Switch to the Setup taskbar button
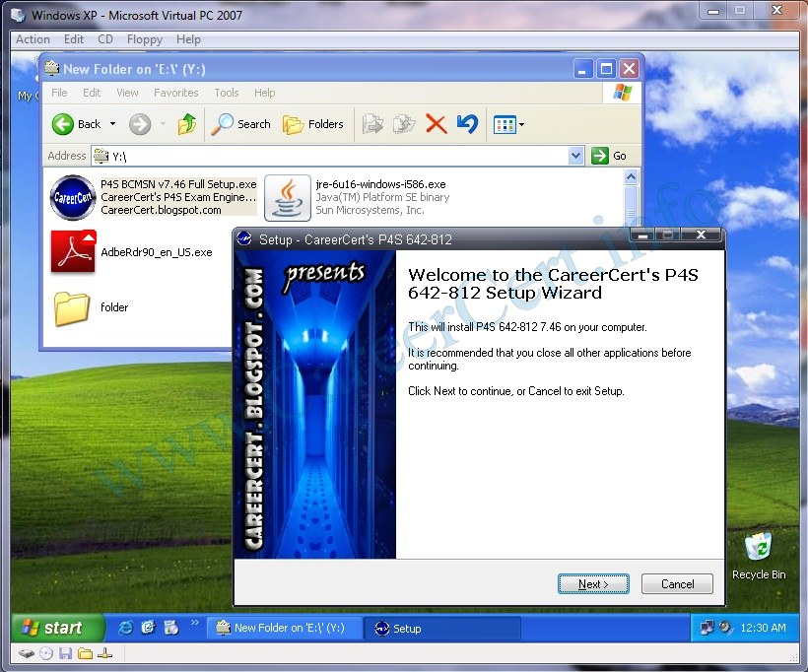Viewport: 808px width, 672px height. (441, 629)
